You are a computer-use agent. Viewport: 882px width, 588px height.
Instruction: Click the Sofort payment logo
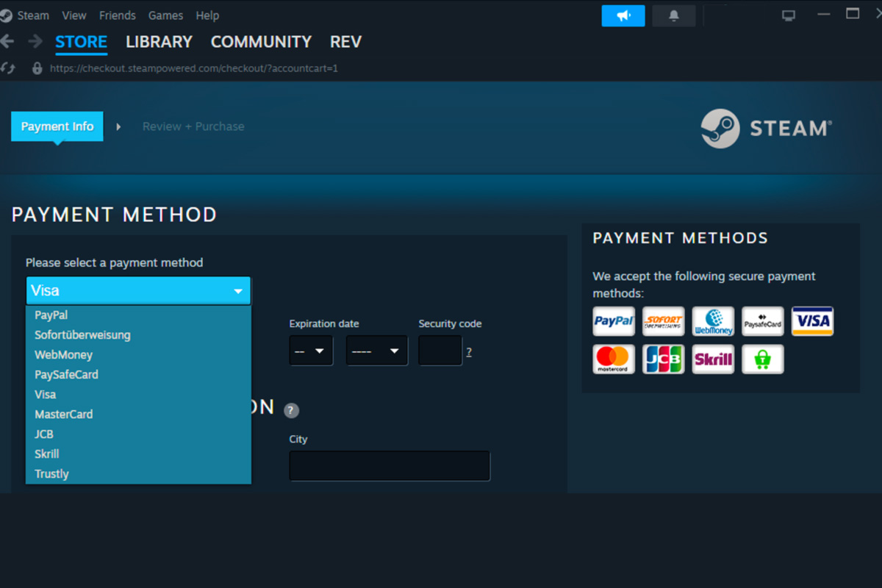[x=663, y=321]
